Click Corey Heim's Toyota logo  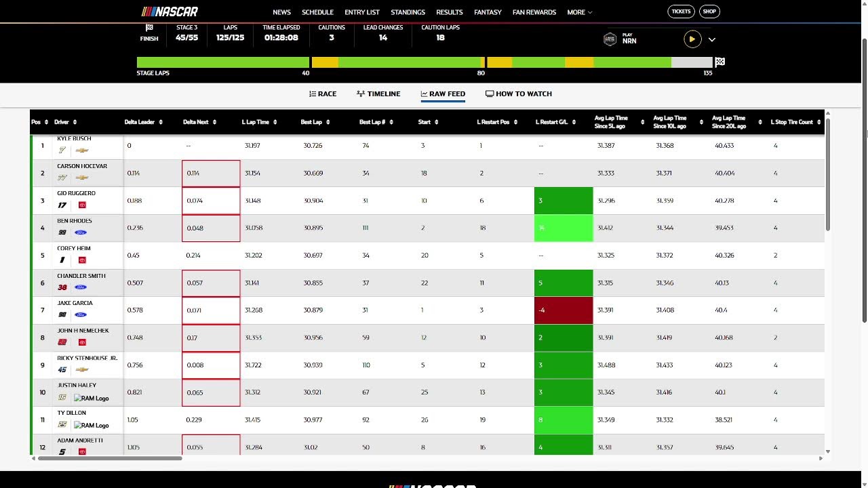click(82, 260)
